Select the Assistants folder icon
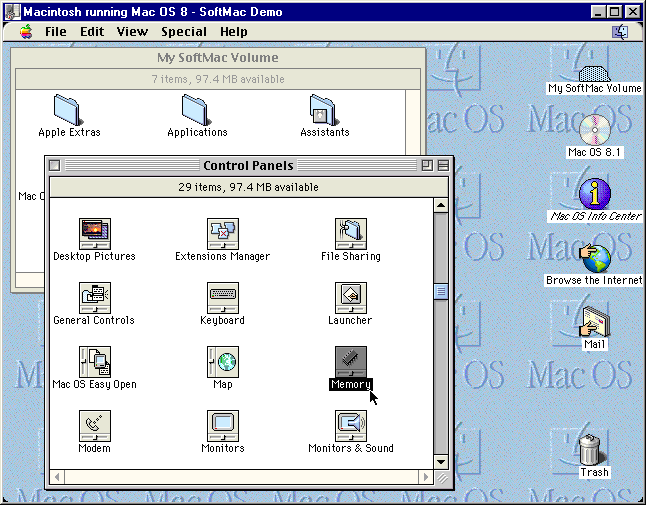The image size is (646, 505). [x=325, y=110]
